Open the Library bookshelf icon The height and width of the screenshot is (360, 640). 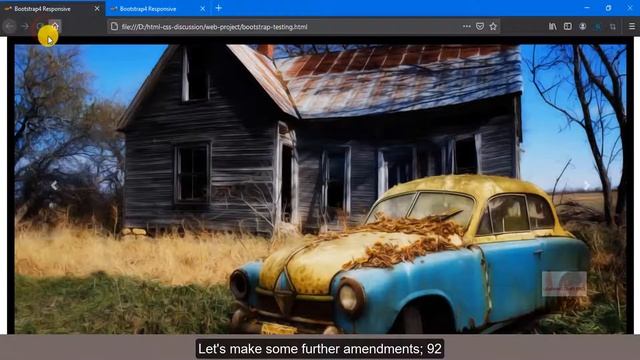pyautogui.click(x=552, y=27)
